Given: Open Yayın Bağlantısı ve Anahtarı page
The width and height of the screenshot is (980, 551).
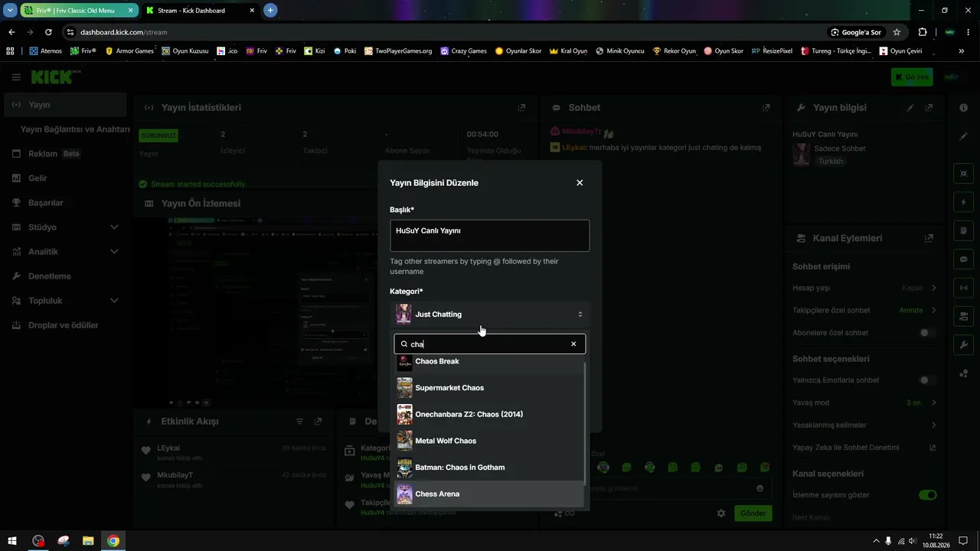Looking at the screenshot, I should pyautogui.click(x=75, y=129).
